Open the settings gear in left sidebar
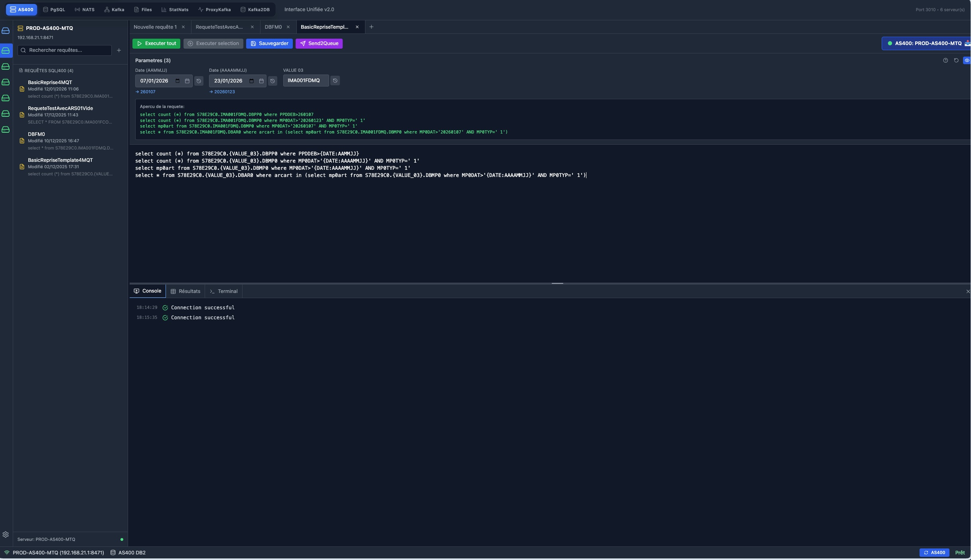This screenshot has height=560, width=971. pos(6,534)
